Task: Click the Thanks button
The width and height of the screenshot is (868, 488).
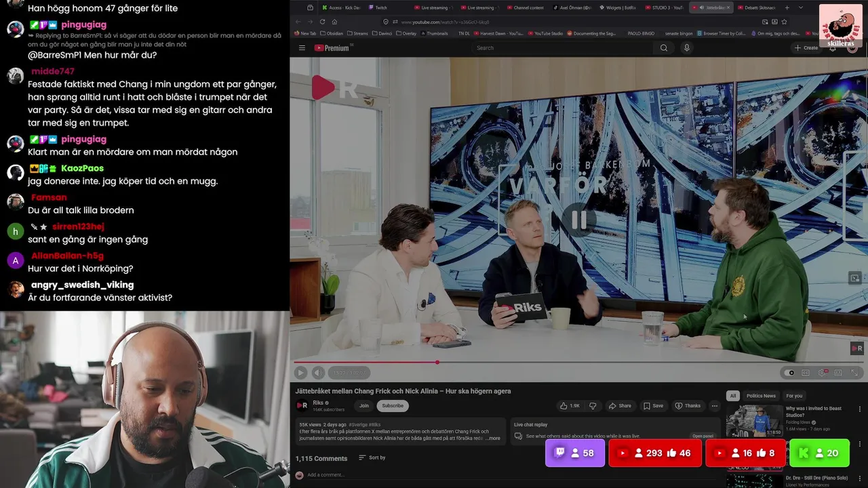Action: (688, 406)
